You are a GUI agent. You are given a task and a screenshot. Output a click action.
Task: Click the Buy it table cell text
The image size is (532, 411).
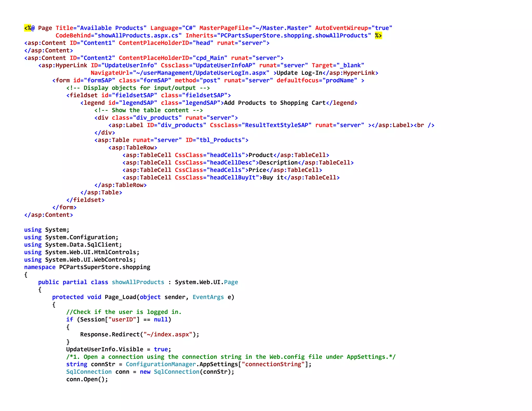pyautogui.click(x=273, y=178)
